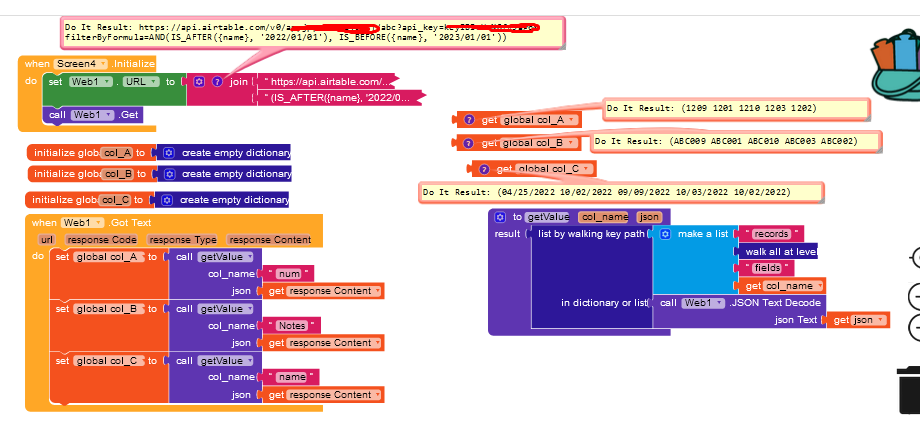
Task: Click the question mark icon on join block
Action: (x=216, y=81)
